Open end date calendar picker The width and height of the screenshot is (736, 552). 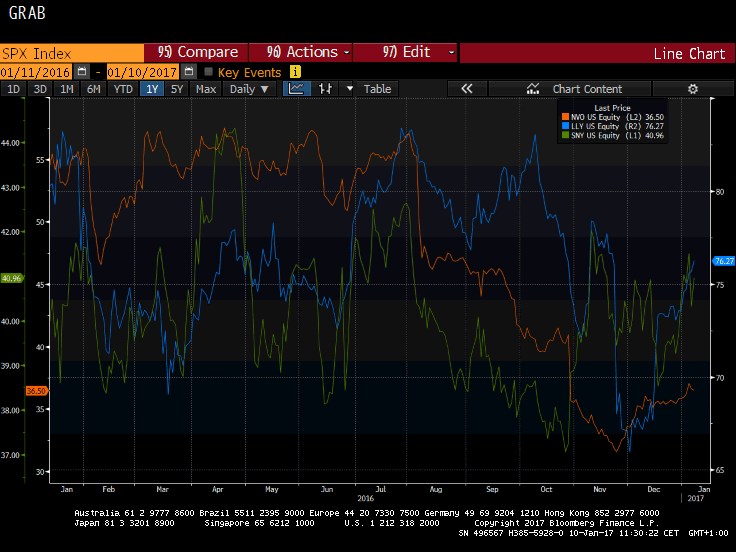(189, 72)
